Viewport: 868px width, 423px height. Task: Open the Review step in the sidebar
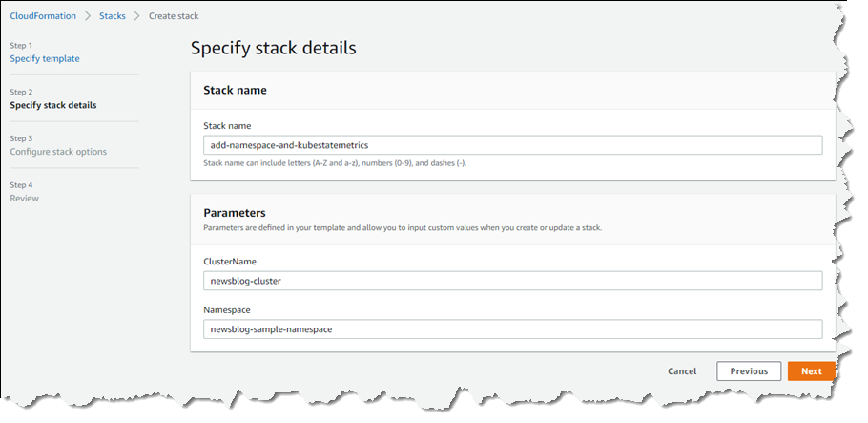[x=25, y=199]
